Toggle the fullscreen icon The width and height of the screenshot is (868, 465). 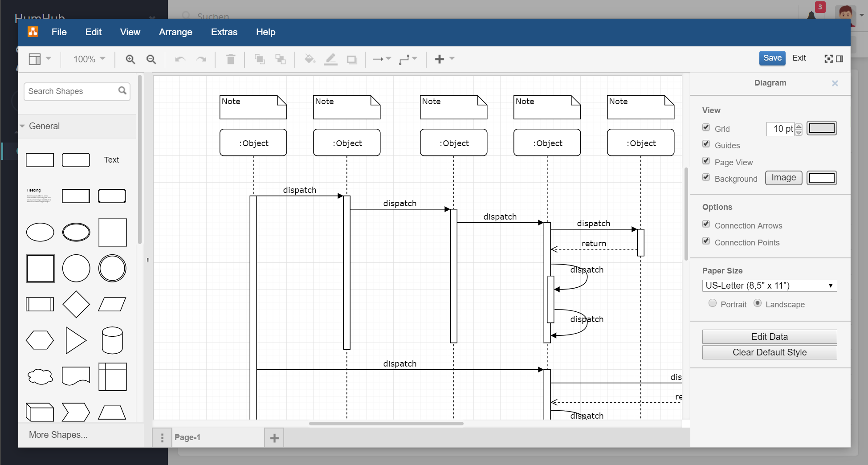click(828, 59)
